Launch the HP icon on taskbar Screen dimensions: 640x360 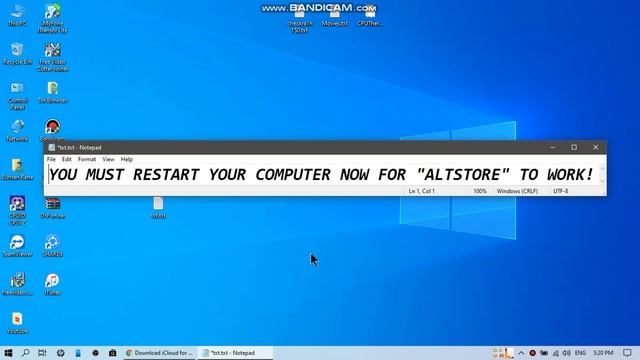click(x=60, y=353)
